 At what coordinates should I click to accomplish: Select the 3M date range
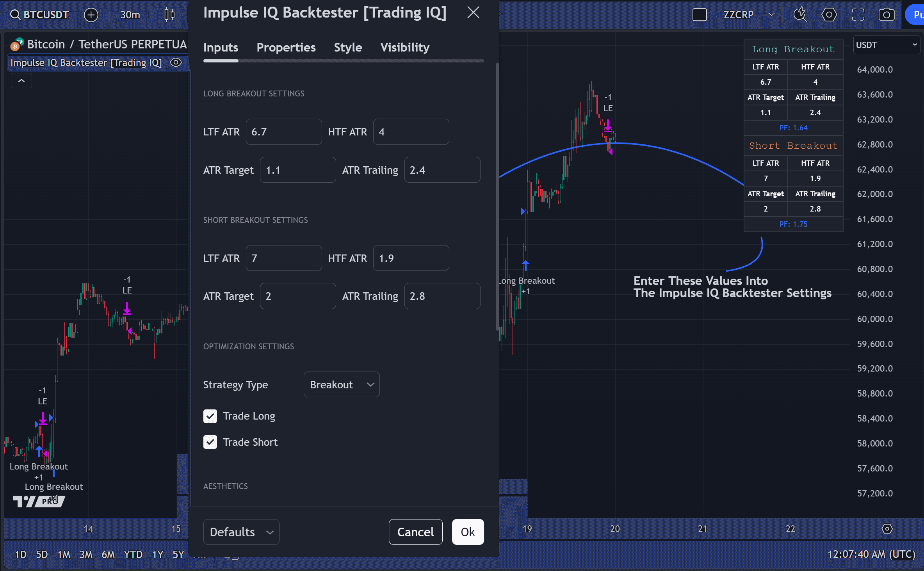[86, 554]
